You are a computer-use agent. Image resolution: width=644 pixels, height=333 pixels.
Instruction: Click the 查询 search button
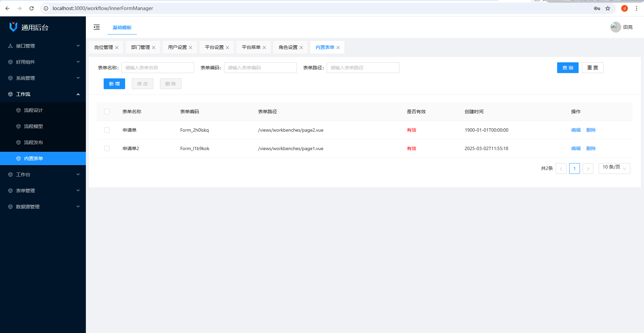(568, 67)
